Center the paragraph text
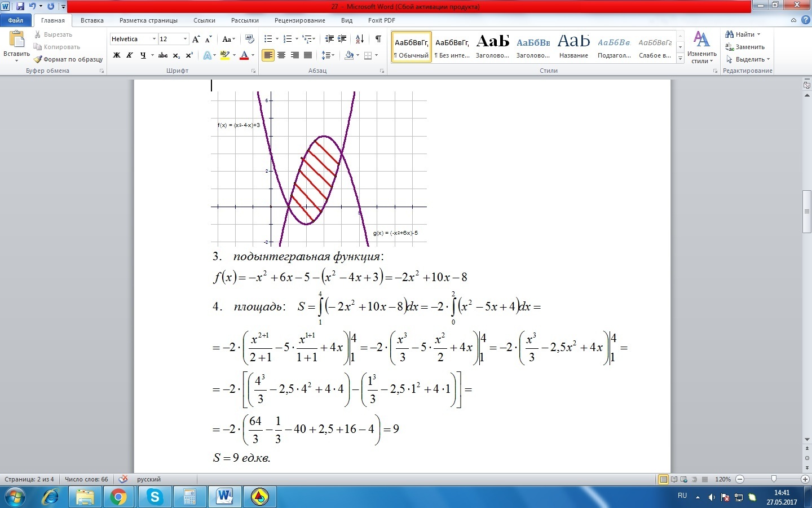Screen dimensions: 812x508 pos(281,55)
